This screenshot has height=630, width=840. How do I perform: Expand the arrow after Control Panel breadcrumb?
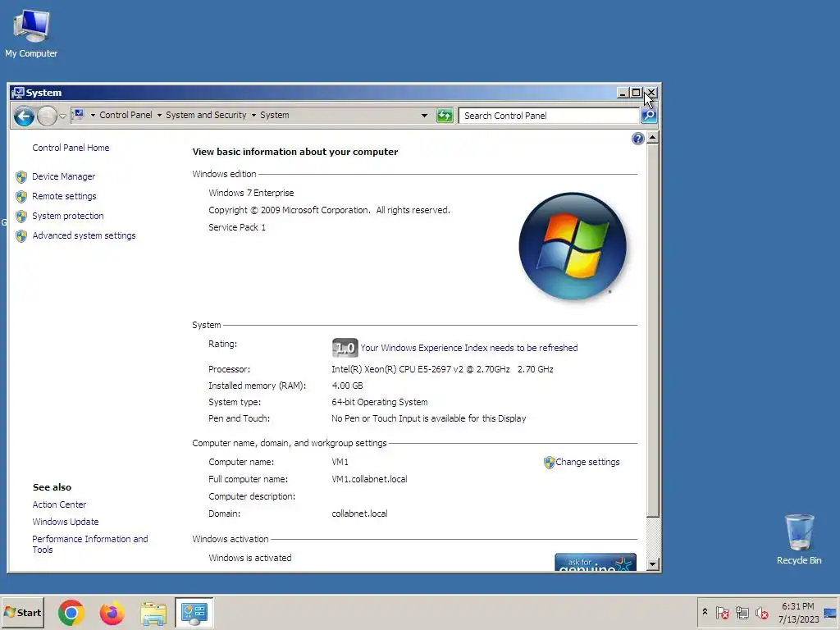pyautogui.click(x=159, y=115)
